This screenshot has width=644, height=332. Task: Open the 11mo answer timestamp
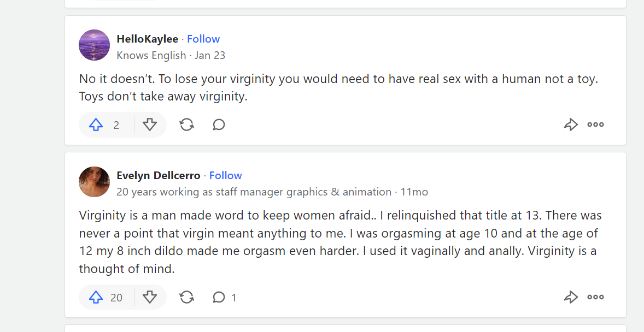tap(414, 192)
